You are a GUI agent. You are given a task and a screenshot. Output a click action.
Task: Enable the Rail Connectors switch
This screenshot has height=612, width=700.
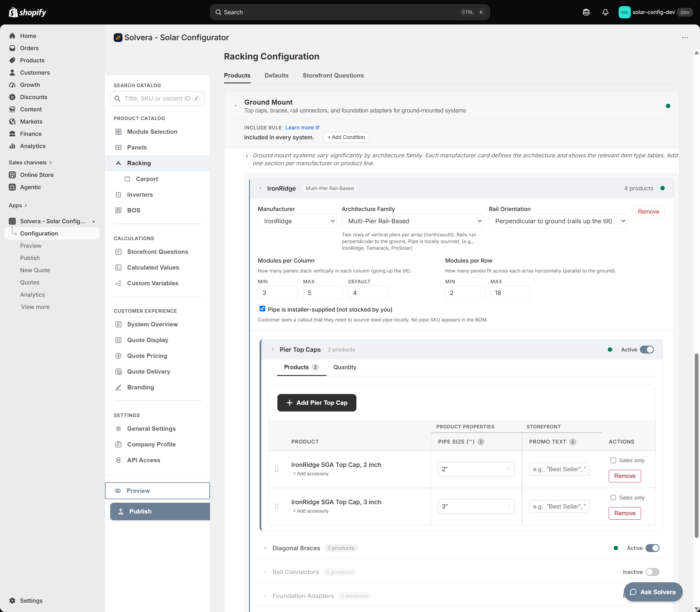[652, 572]
